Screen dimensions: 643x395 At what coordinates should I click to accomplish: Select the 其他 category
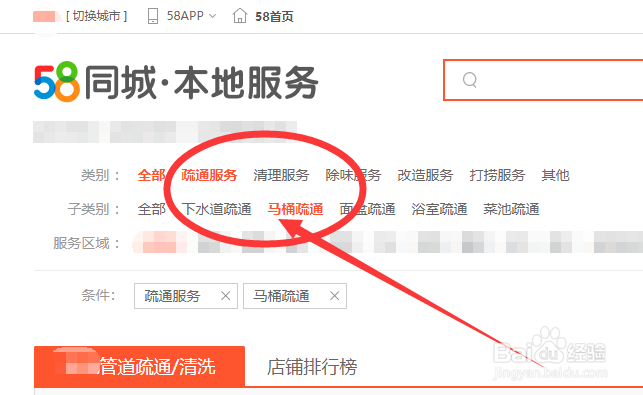(x=555, y=176)
